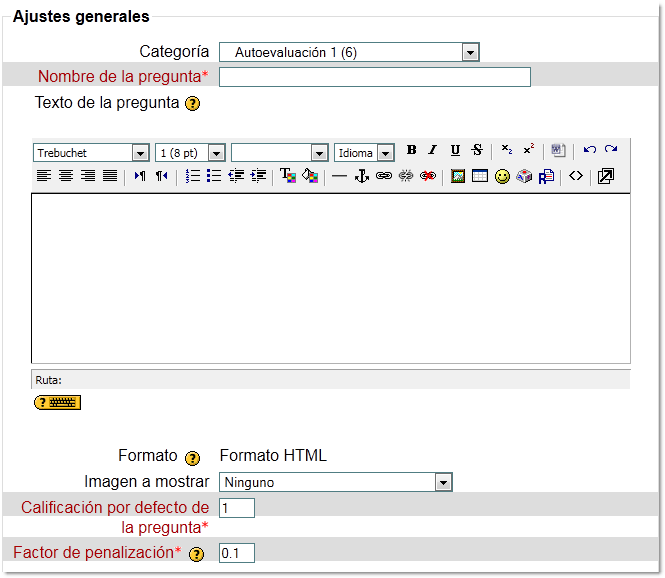Screen dimensions: 665x578
Task: Apply italic formatting to text
Action: tap(433, 151)
